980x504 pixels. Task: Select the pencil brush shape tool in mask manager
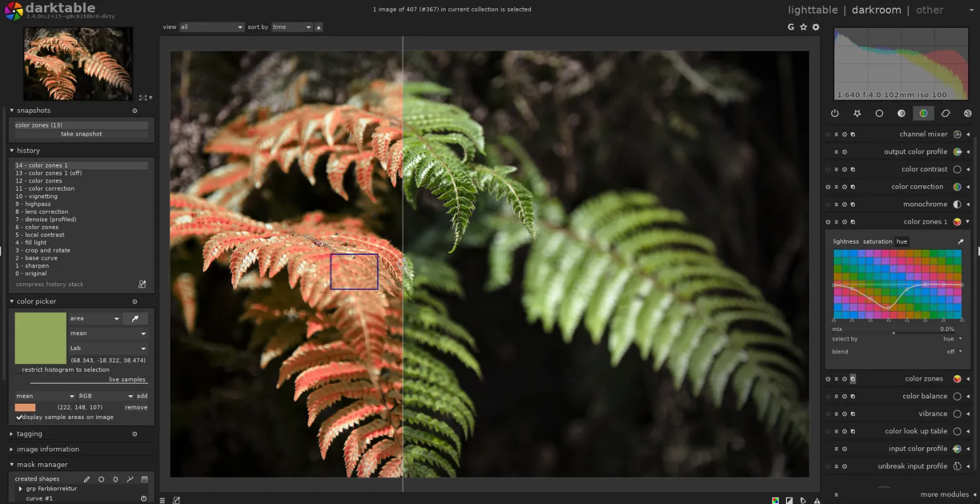coord(87,479)
